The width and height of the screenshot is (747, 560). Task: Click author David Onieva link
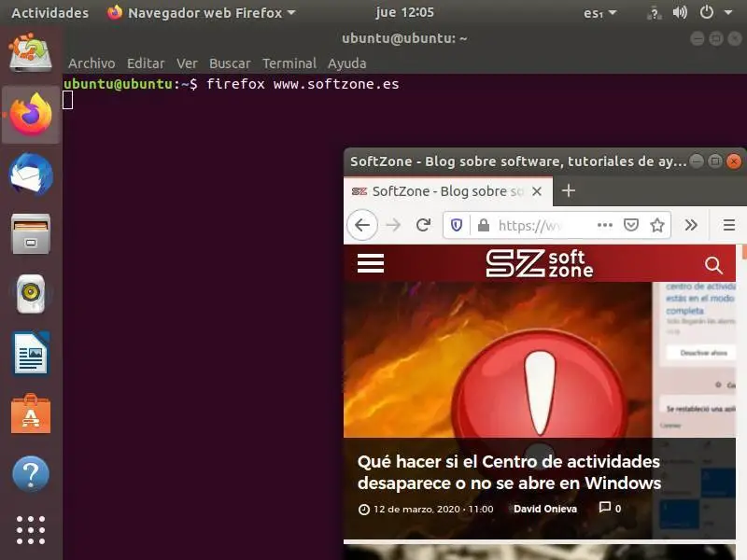pyautogui.click(x=545, y=509)
